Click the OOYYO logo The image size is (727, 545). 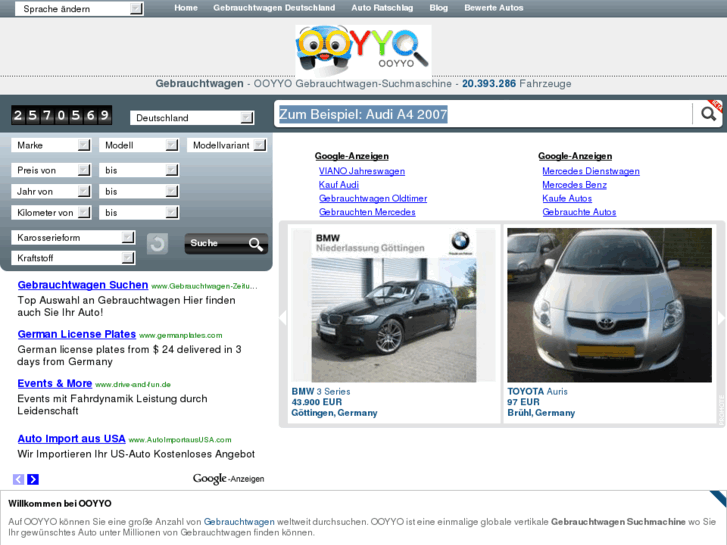point(363,50)
